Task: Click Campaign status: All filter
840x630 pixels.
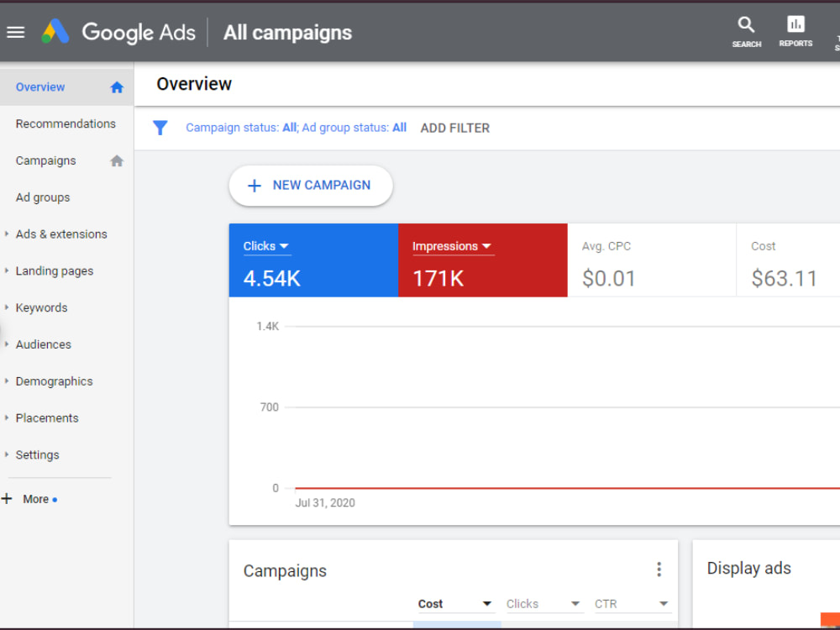Action: [241, 128]
